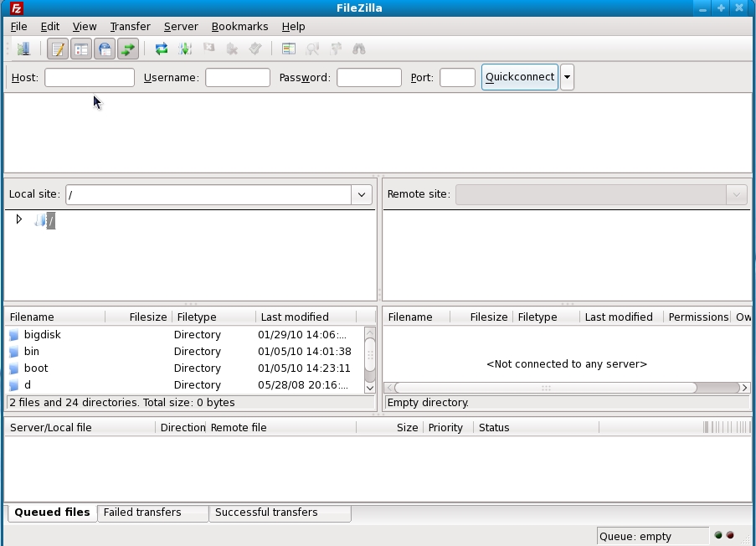Click the remote list horizontal scrollbar thumb
Viewport: 756px width, 546px height.
pos(546,388)
